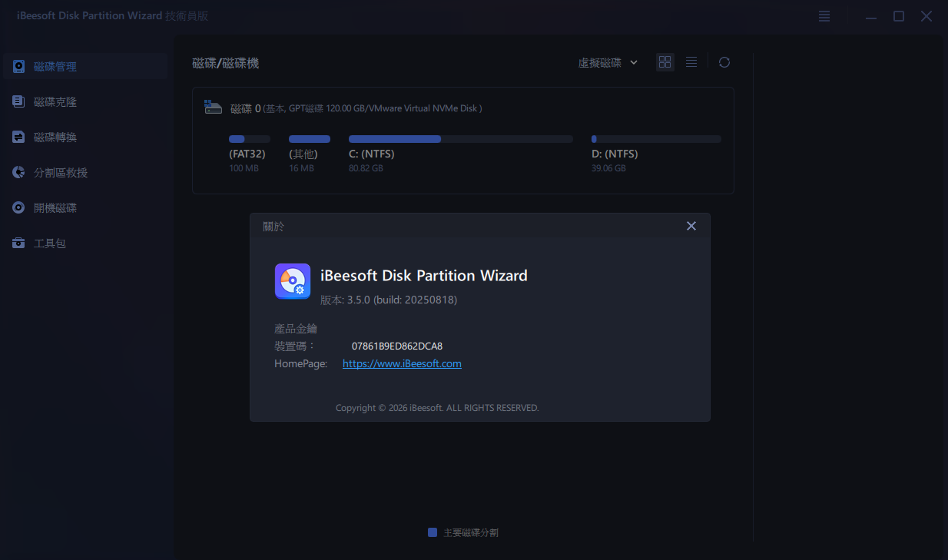Click the 工具包 toolkit icon
Viewport: 948px width, 560px height.
[18, 244]
